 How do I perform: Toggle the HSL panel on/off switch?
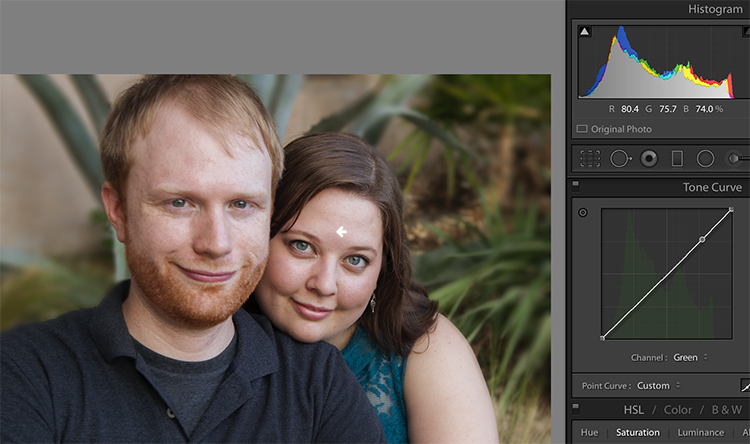point(576,407)
